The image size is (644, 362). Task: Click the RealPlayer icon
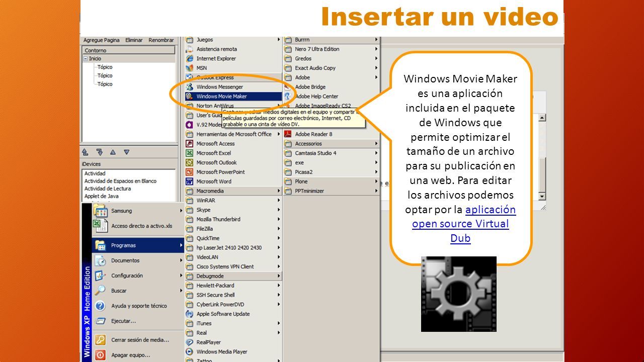coord(190,342)
